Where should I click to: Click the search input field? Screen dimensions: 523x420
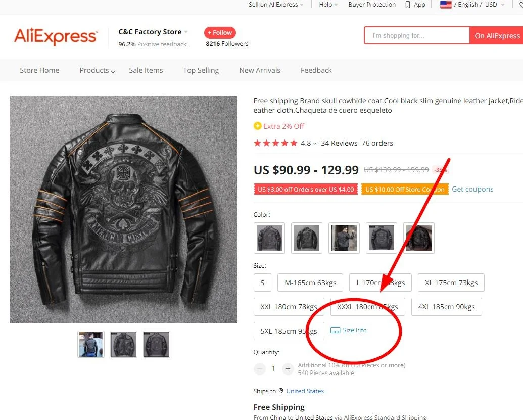(417, 36)
